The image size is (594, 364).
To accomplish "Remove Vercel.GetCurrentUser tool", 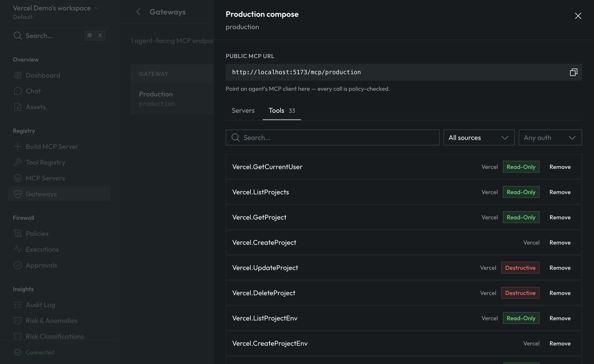I will 560,167.
